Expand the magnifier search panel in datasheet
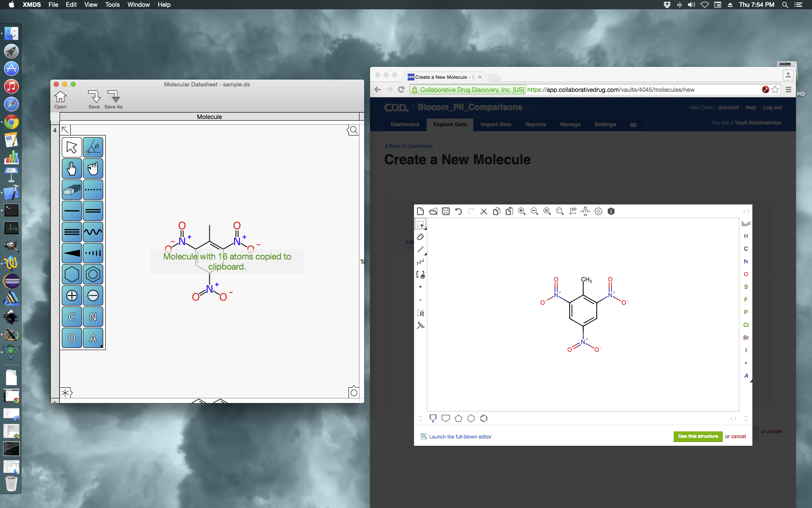 353,130
